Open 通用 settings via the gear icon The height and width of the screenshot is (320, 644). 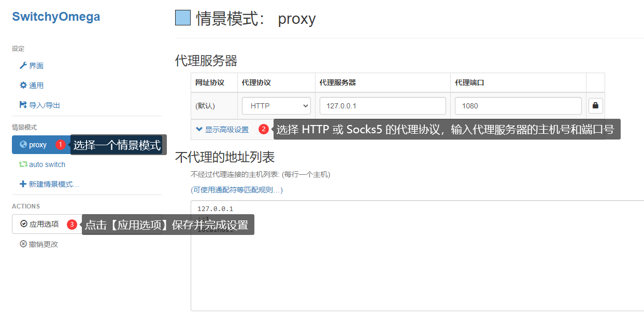(x=23, y=86)
